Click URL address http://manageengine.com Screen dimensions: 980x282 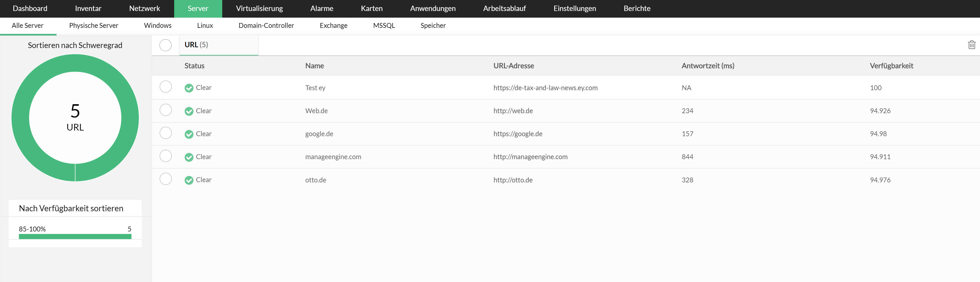click(x=530, y=157)
